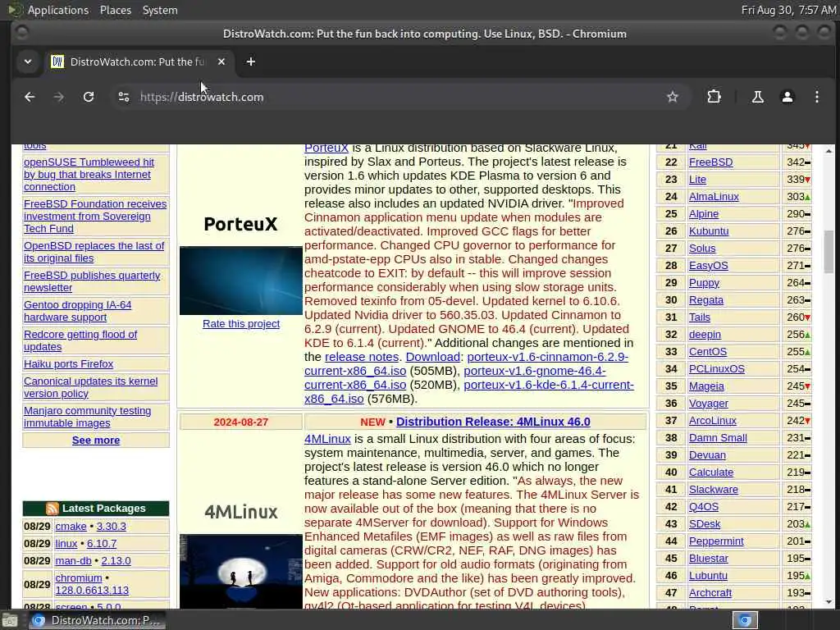This screenshot has height=630, width=840.
Task: Open Chromium three-dot menu
Action: [816, 97]
